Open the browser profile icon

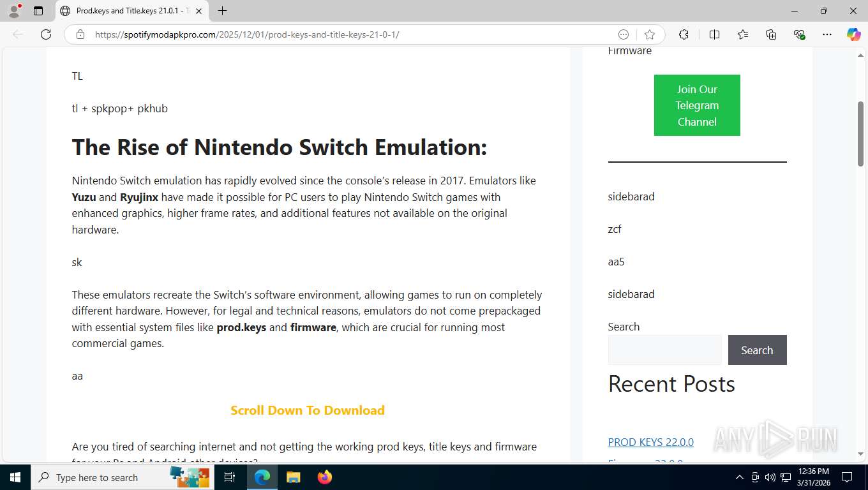(14, 11)
